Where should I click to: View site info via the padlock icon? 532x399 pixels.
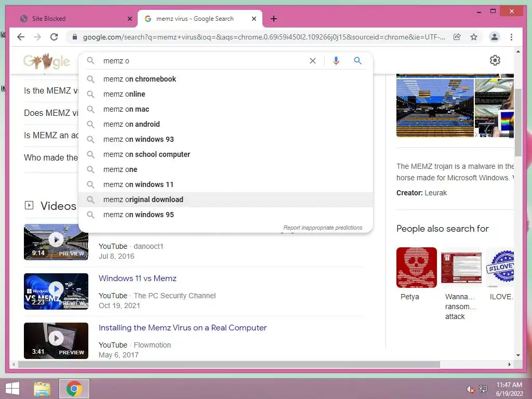point(75,37)
